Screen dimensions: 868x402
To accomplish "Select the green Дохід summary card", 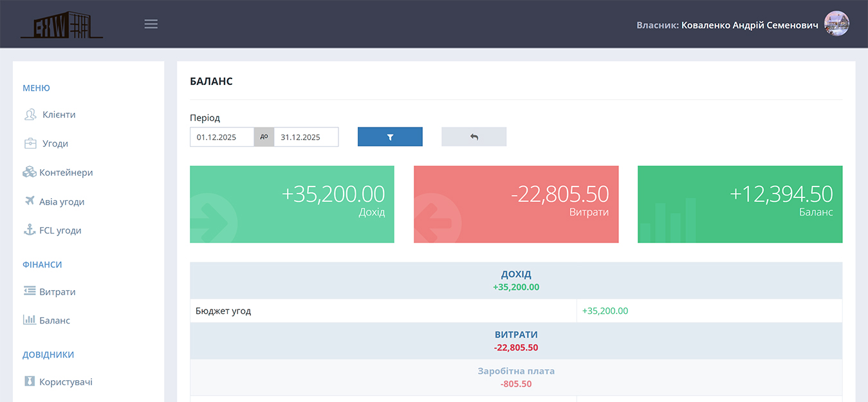I will point(292,205).
